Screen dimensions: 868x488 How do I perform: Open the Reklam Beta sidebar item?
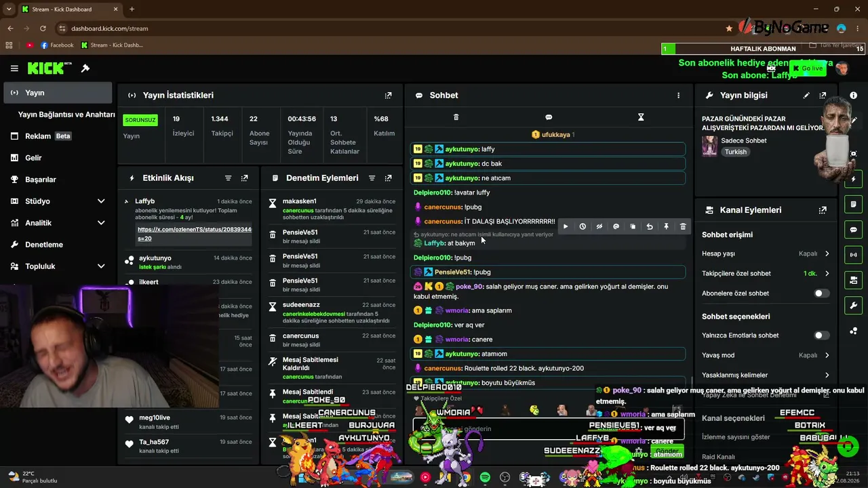coord(57,136)
